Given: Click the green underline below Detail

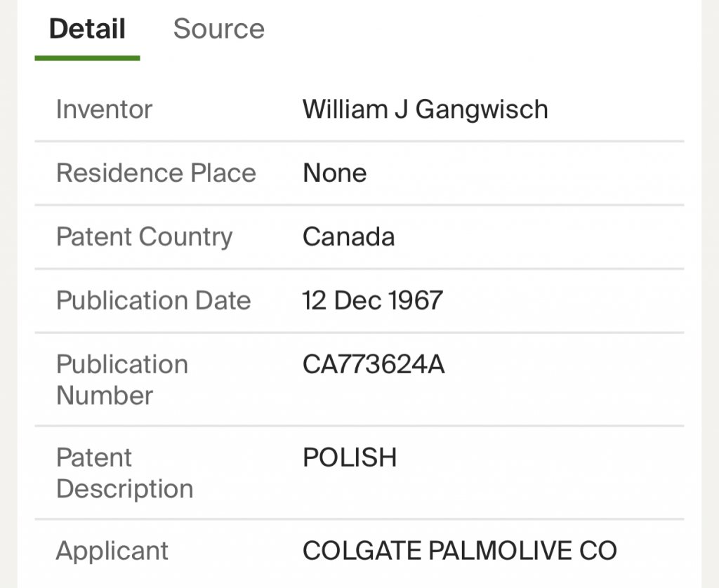Looking at the screenshot, I should [87, 58].
